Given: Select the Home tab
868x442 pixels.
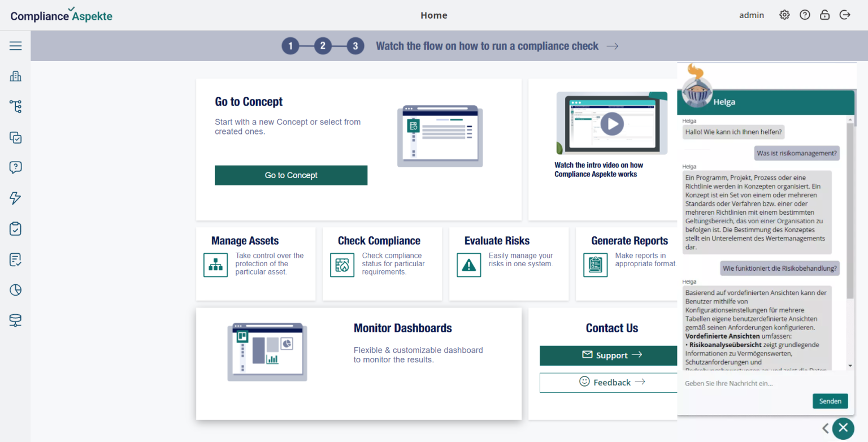Looking at the screenshot, I should pyautogui.click(x=433, y=15).
